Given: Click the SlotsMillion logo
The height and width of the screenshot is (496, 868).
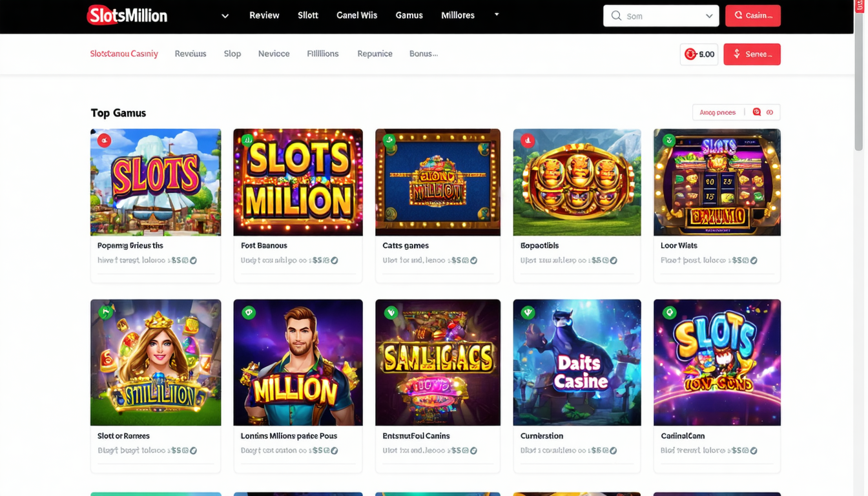Looking at the screenshot, I should 127,15.
